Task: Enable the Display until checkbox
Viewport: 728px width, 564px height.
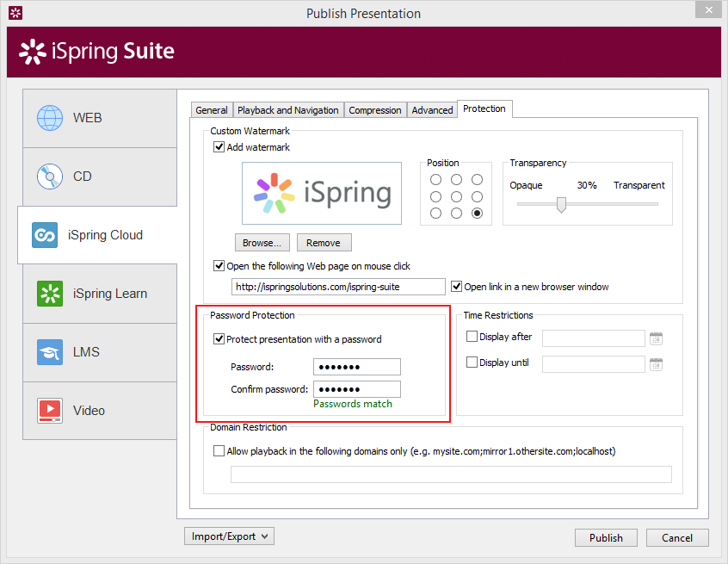Action: (472, 362)
